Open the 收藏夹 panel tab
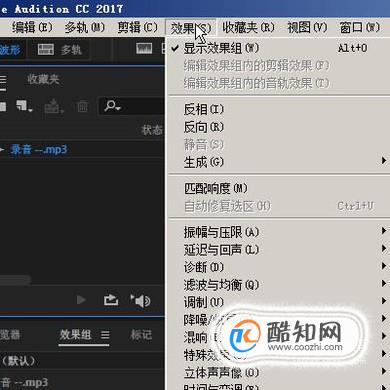390x390 pixels. (x=43, y=79)
